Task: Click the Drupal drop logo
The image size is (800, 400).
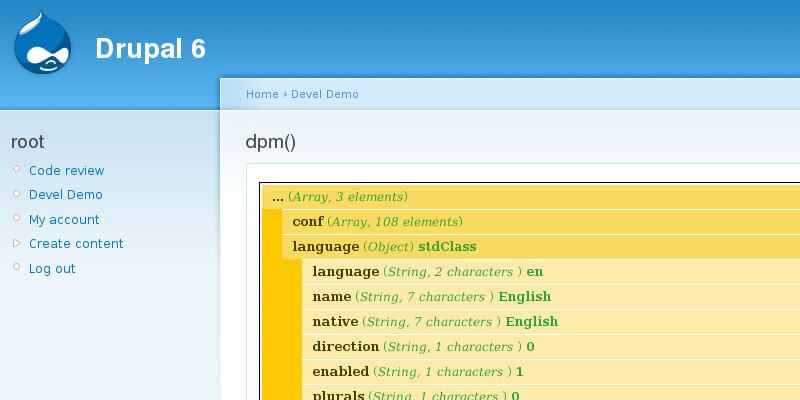Action: click(42, 44)
